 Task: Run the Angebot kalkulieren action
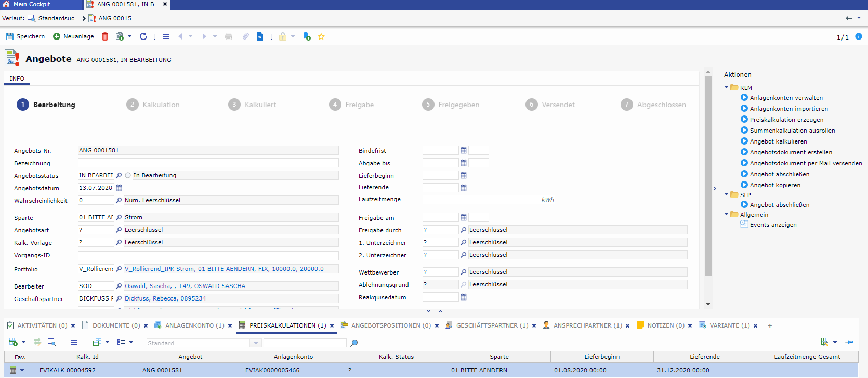click(778, 141)
